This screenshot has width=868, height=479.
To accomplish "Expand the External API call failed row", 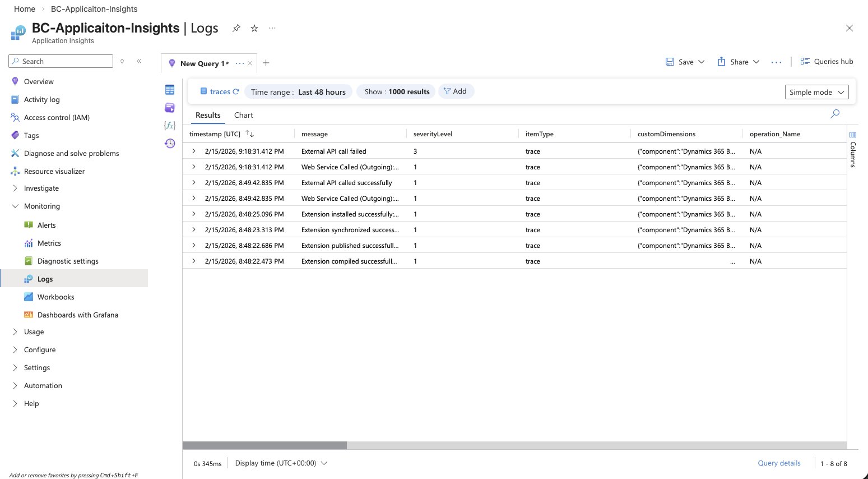I will [x=194, y=151].
